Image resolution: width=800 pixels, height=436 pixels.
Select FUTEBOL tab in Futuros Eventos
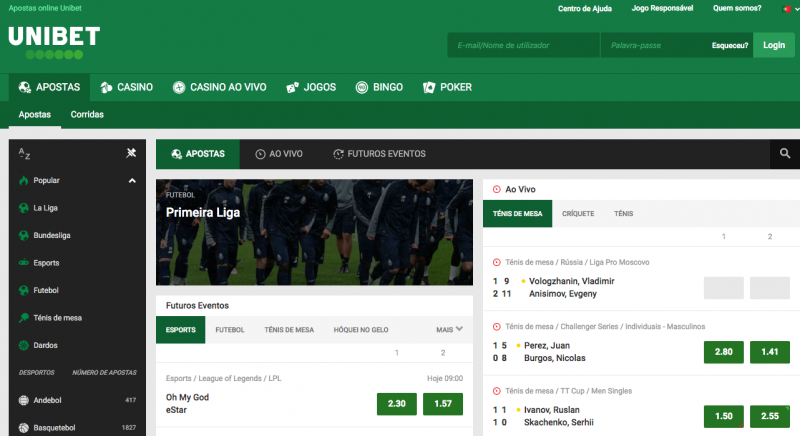point(230,330)
